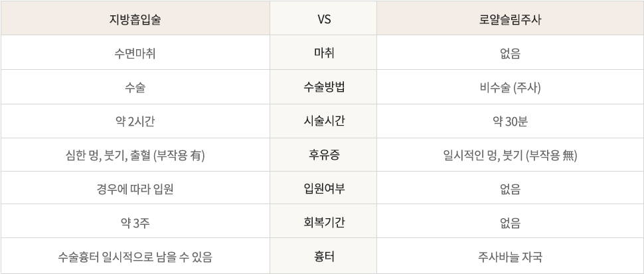644x274 pixels.
Task: Click the VS header cell
Action: pos(324,19)
